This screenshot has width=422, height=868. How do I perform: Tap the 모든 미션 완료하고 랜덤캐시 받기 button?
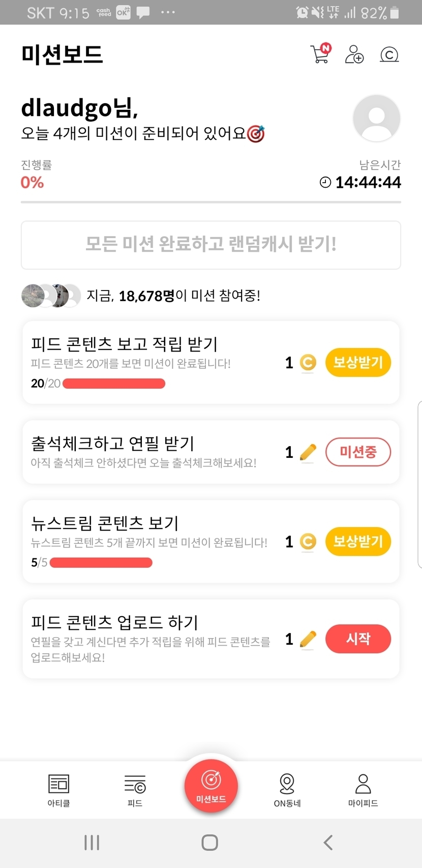210,245
